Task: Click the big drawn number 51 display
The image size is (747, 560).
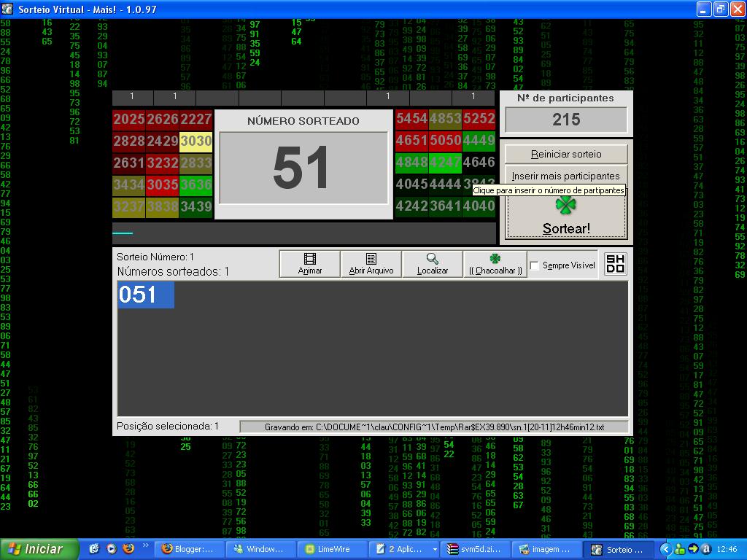Action: click(303, 168)
